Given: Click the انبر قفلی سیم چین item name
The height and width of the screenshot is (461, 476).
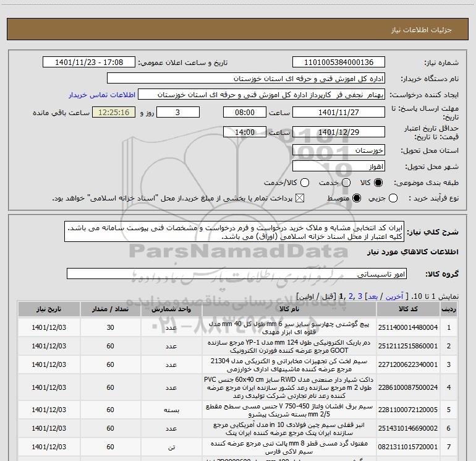Looking at the screenshot, I should click(x=289, y=428).
